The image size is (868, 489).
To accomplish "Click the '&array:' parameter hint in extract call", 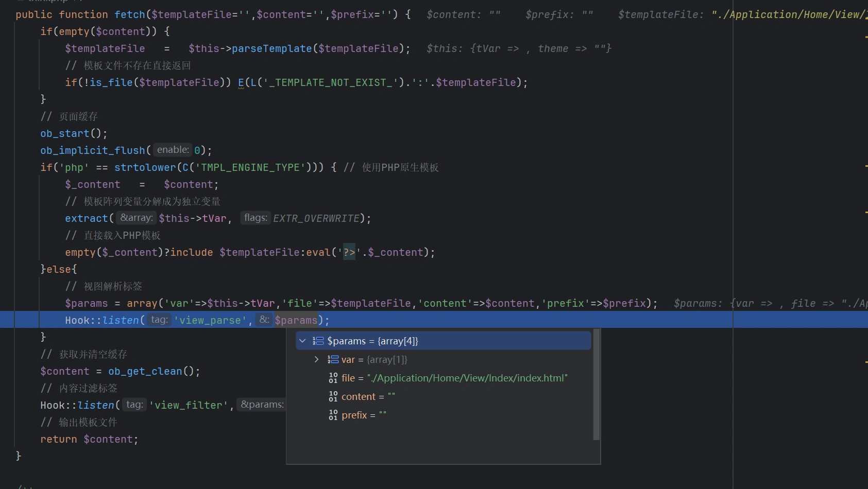I will (x=136, y=218).
